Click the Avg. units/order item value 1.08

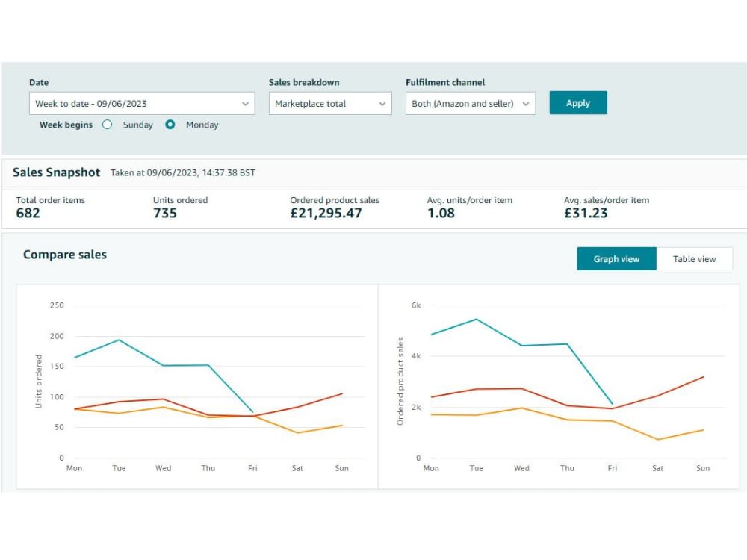coord(441,213)
